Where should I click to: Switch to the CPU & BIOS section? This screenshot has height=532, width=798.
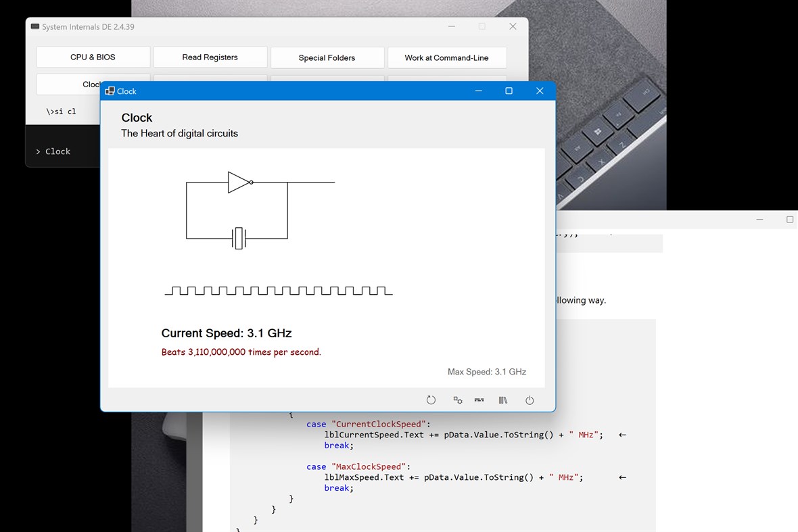click(93, 57)
